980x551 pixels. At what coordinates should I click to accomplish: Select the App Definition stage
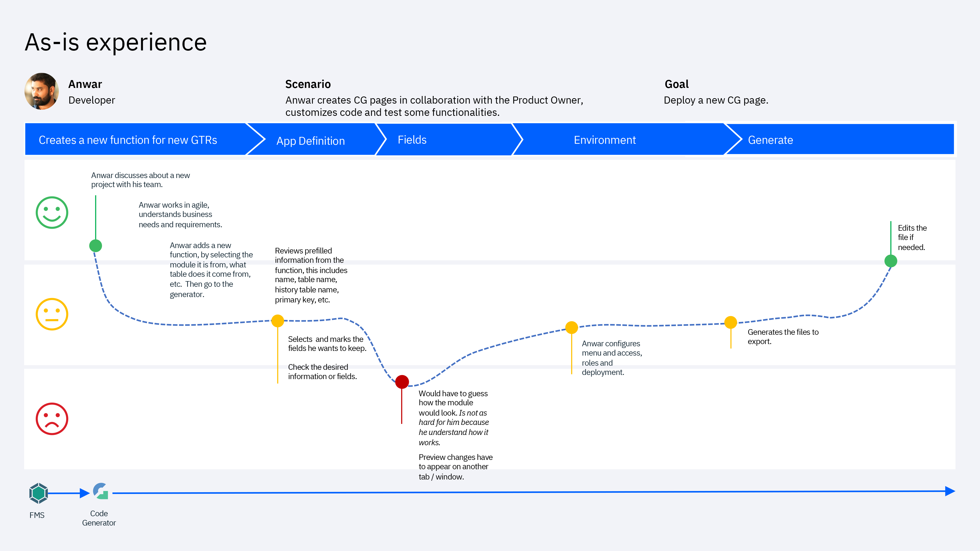(x=310, y=141)
